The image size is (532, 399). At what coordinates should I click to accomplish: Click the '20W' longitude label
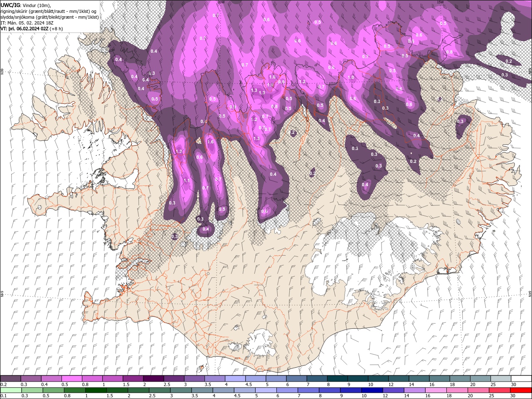pyautogui.click(x=221, y=2)
